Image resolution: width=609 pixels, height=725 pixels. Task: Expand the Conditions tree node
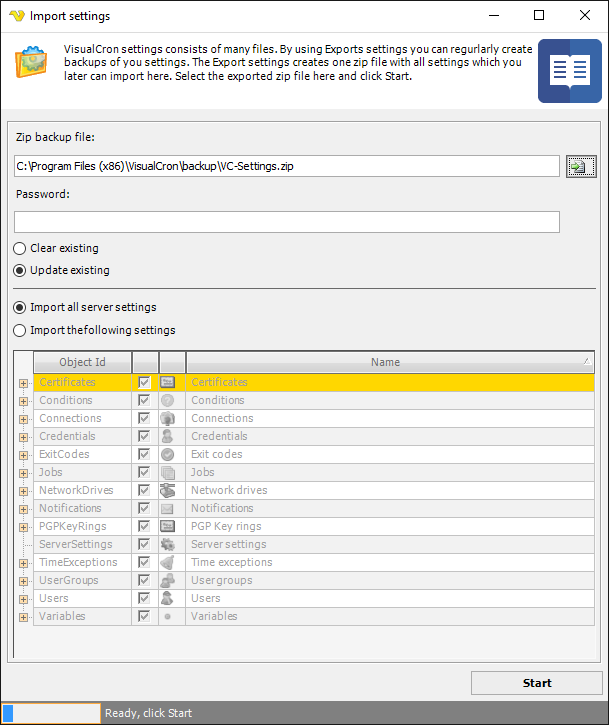[23, 401]
